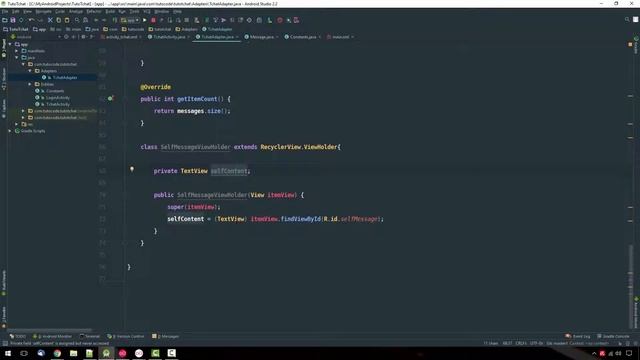Expand the Gradle Scripts node
Screen dimensions: 640x360
click(x=10, y=131)
